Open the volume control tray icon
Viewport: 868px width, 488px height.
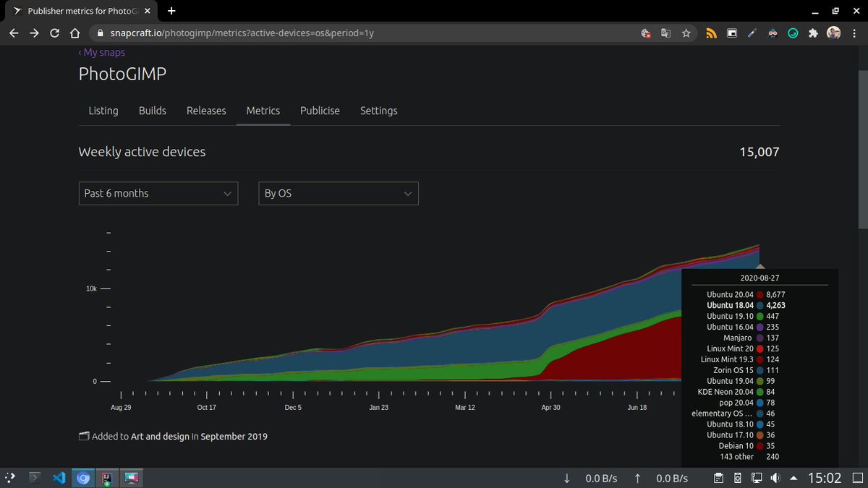point(775,478)
